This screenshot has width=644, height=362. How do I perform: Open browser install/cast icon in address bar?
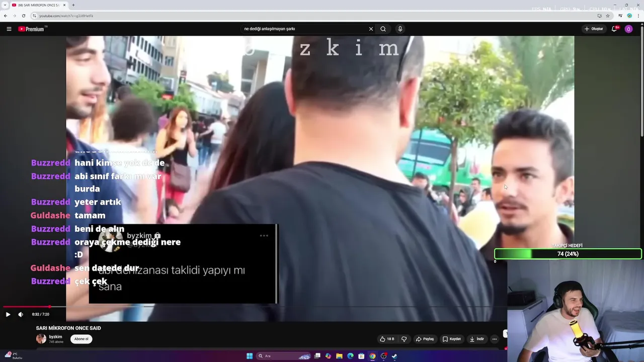coord(599,16)
